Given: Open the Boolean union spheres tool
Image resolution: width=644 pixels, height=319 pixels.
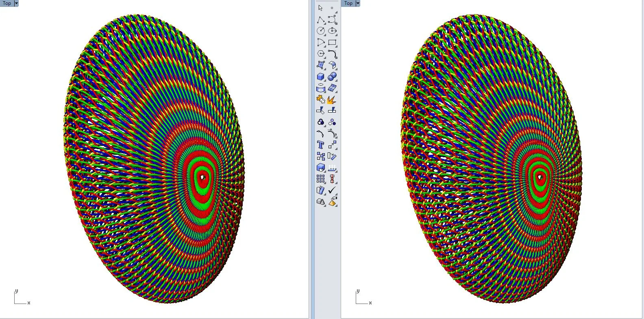Looking at the screenshot, I should coord(332,76).
